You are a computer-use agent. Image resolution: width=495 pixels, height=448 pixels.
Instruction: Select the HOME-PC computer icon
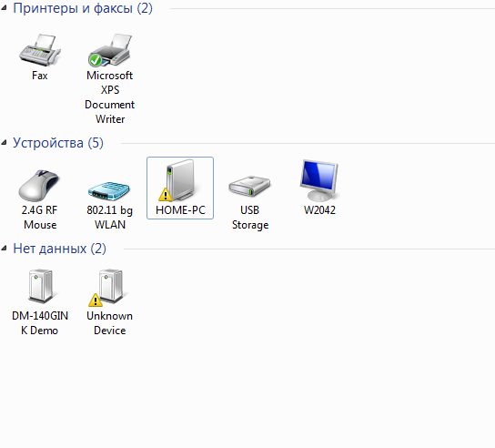point(180,180)
